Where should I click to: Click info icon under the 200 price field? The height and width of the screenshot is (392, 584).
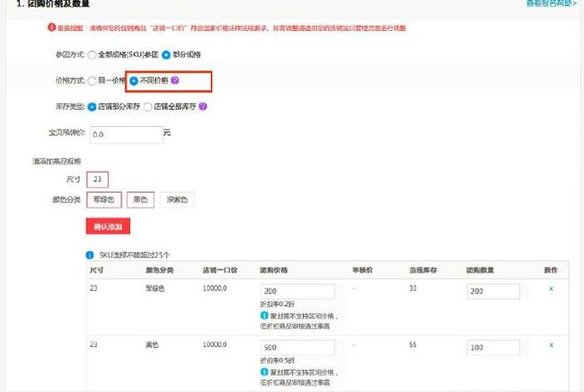pyautogui.click(x=264, y=315)
